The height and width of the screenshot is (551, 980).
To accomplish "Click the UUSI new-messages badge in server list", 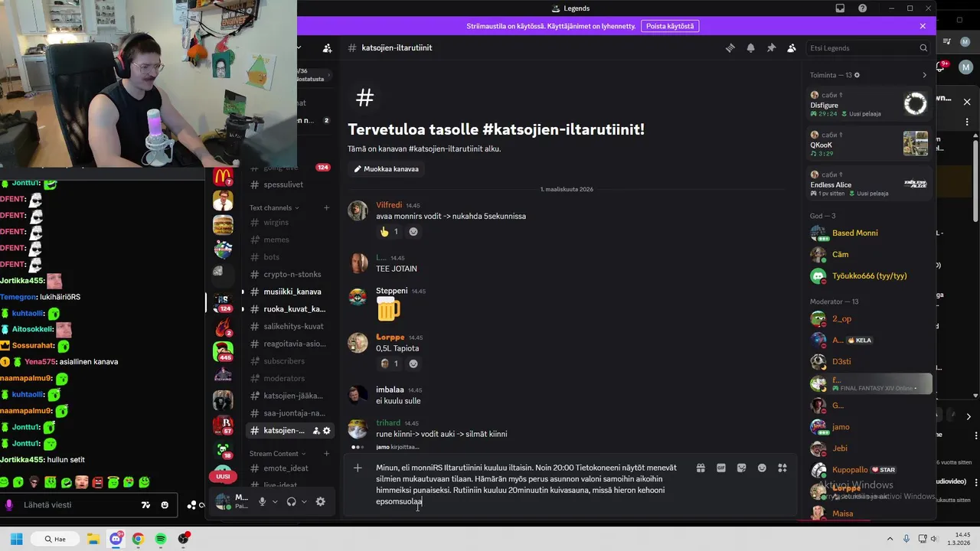I will point(223,476).
